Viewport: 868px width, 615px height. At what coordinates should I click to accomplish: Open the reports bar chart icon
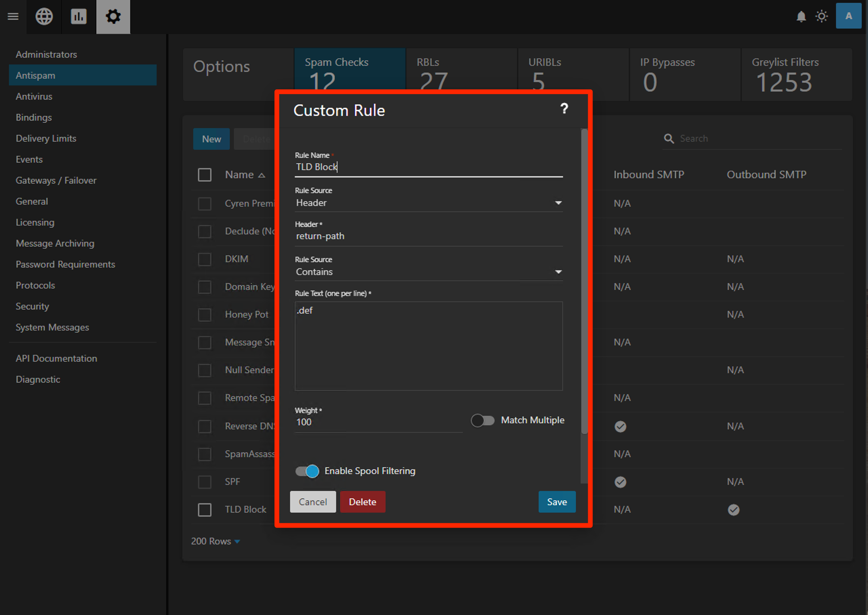click(78, 16)
